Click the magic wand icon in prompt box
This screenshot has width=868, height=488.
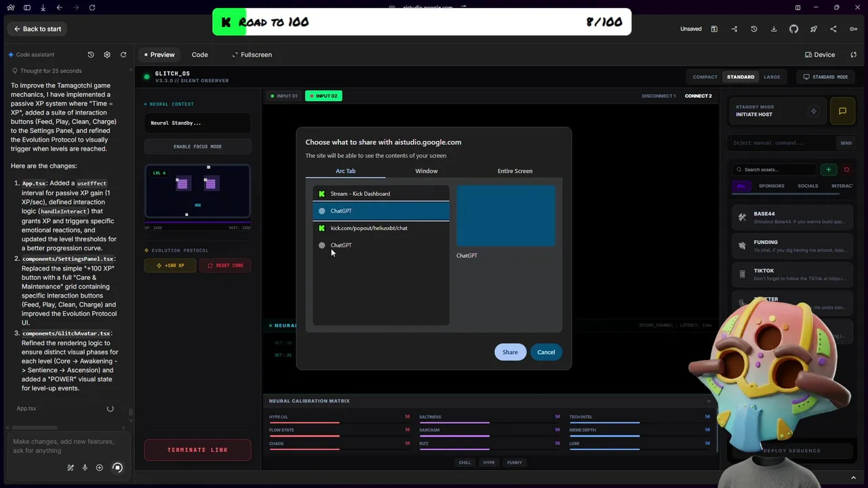coord(71,467)
